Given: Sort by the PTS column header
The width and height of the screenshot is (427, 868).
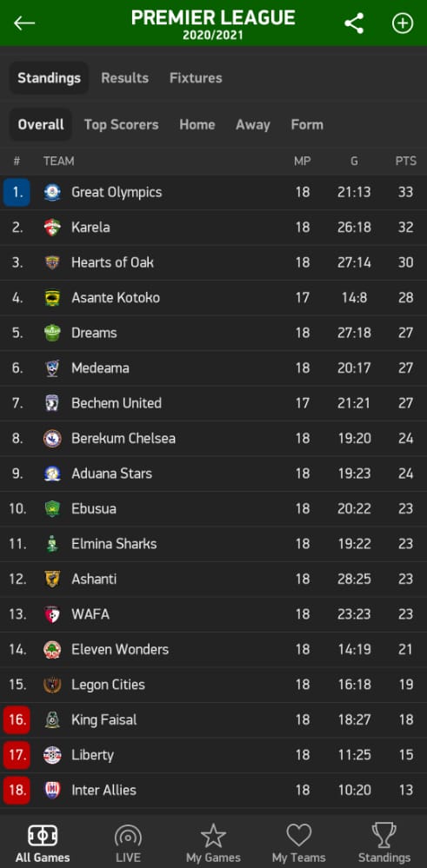Looking at the screenshot, I should tap(405, 161).
